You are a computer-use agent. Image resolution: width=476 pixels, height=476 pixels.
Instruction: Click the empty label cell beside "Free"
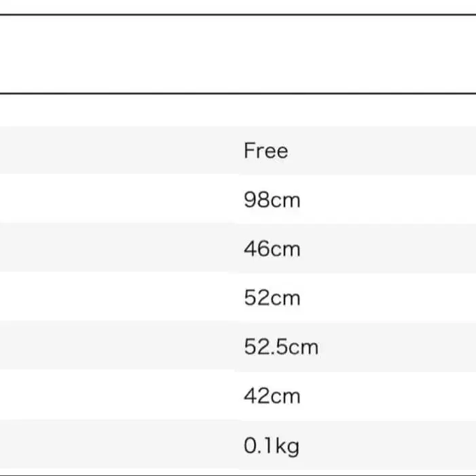point(115,151)
